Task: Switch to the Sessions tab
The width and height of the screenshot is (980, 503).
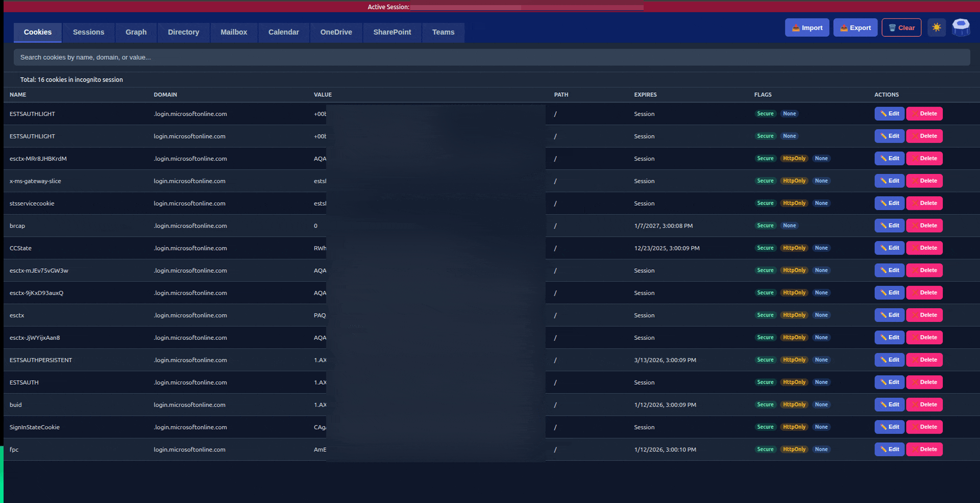Action: click(x=88, y=32)
